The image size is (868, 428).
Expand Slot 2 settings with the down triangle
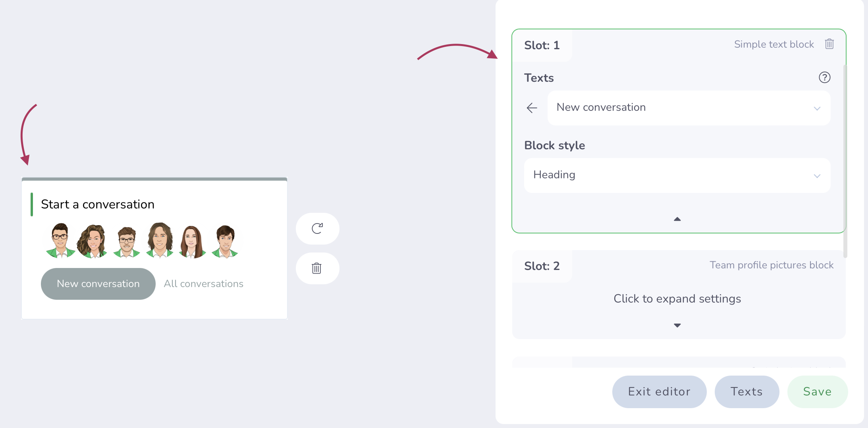click(677, 326)
